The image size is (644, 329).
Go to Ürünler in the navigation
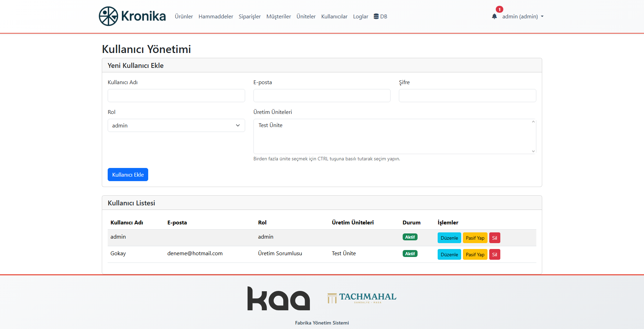184,16
